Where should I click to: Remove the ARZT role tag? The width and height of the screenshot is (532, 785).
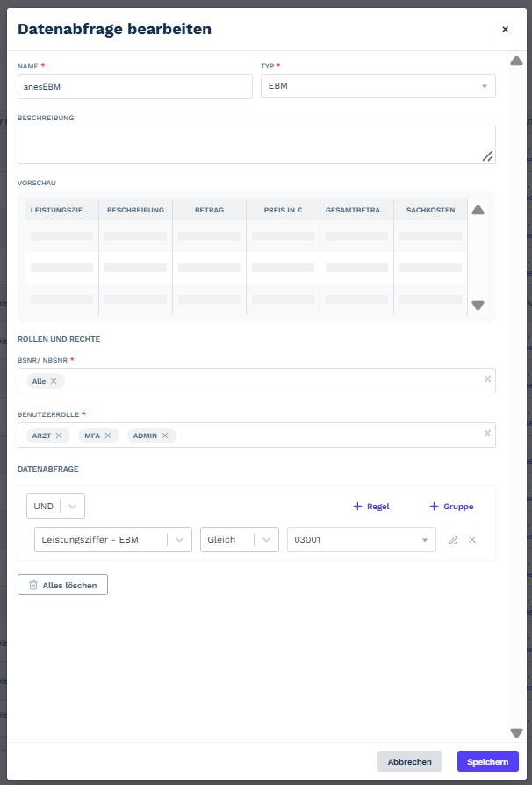(x=59, y=436)
